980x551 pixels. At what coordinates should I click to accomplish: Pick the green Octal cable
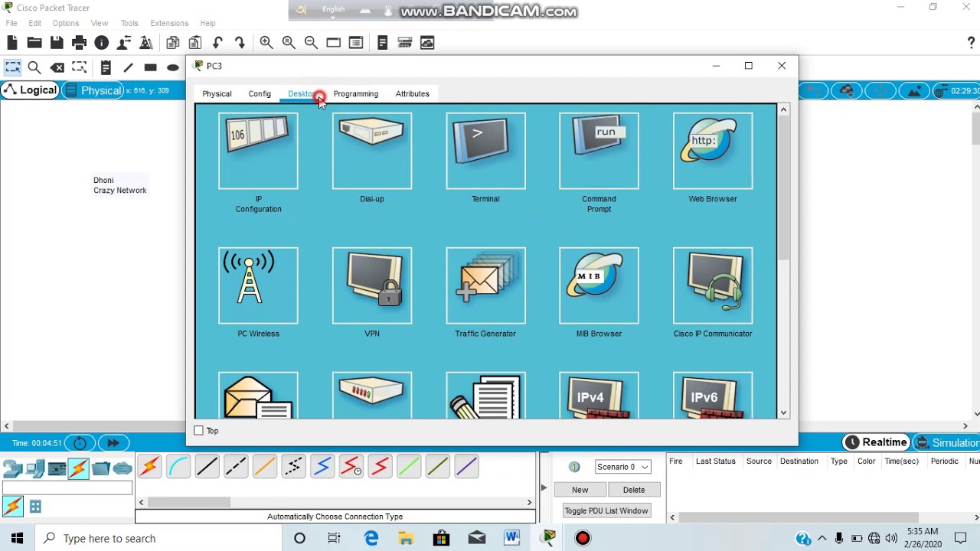click(x=408, y=466)
